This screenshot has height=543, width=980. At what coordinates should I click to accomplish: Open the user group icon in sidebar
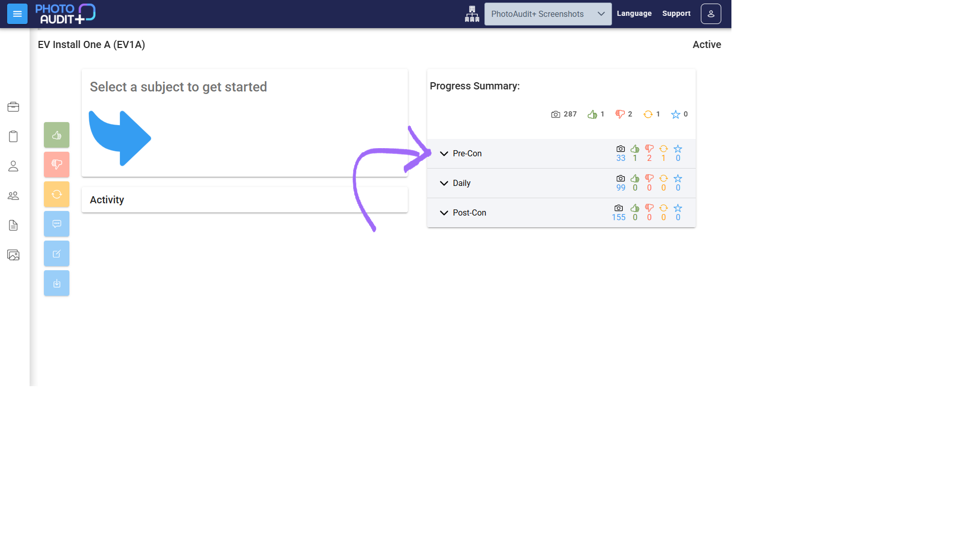(x=13, y=196)
